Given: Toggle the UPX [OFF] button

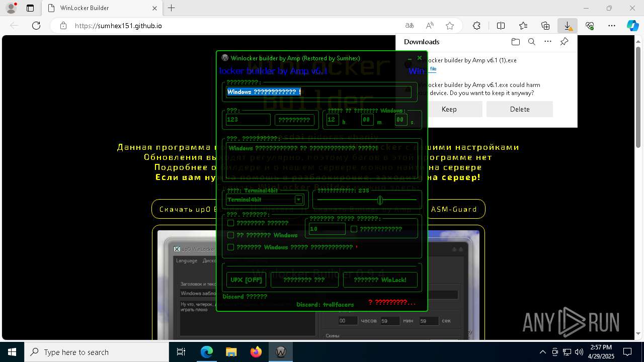Looking at the screenshot, I should click(246, 280).
